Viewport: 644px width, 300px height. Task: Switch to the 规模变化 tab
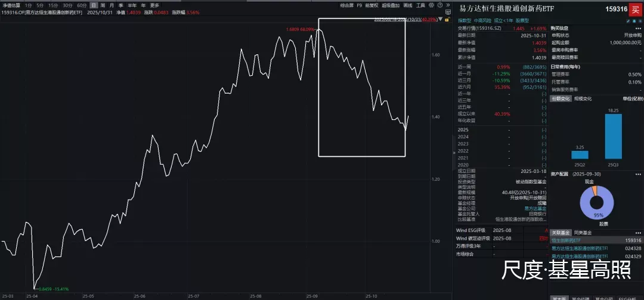click(583, 98)
